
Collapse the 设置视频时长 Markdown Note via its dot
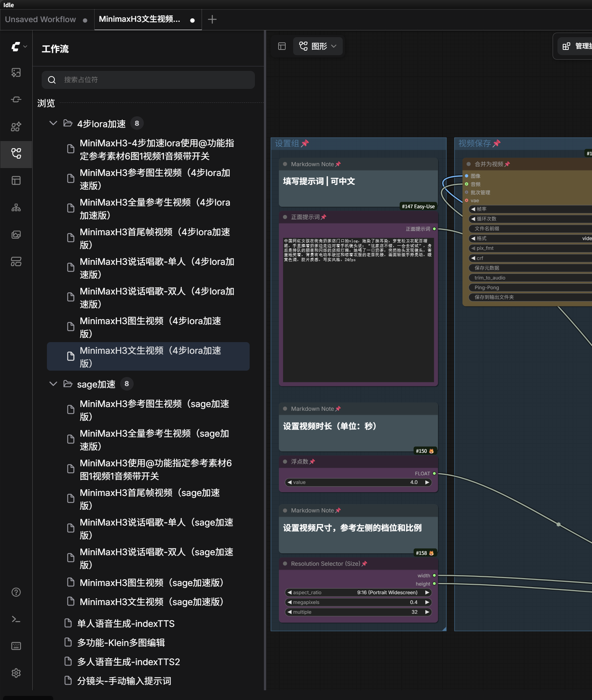(285, 409)
